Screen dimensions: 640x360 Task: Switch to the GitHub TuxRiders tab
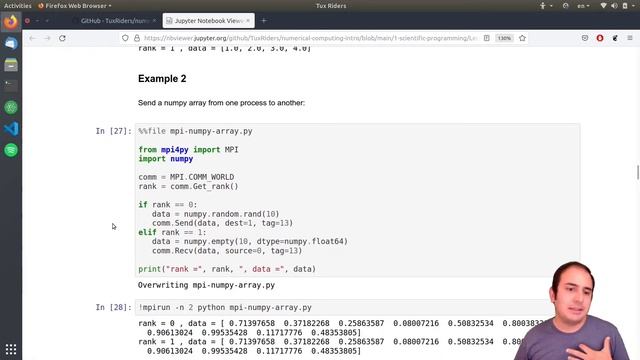pyautogui.click(x=114, y=20)
